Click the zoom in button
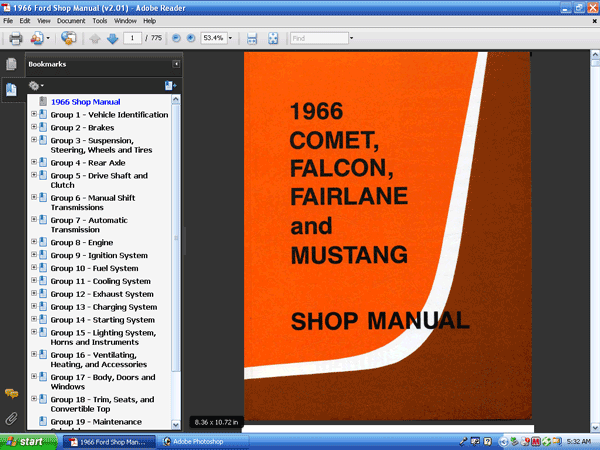 (x=191, y=38)
